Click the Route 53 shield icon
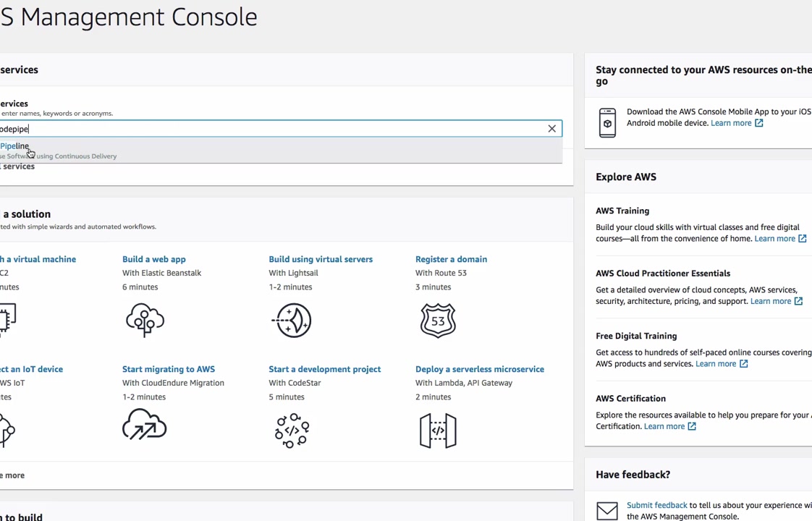Screen dimensions: 812x521 (438, 320)
